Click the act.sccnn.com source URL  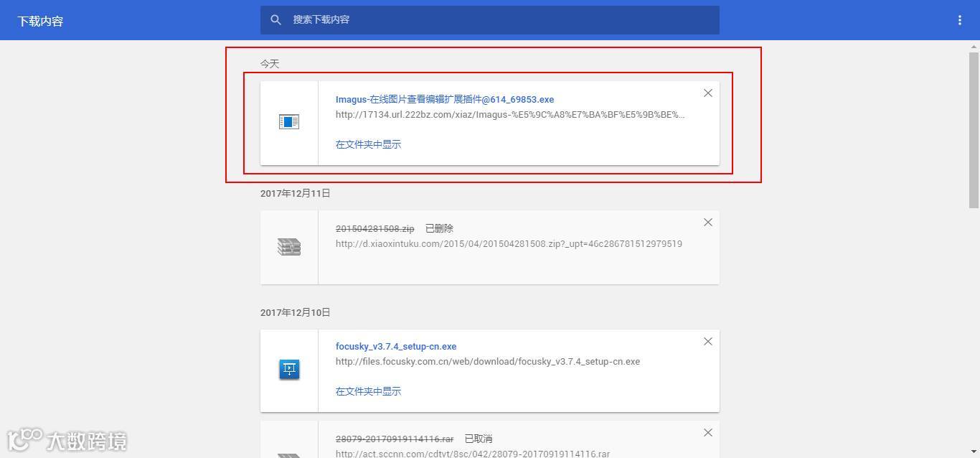(473, 453)
